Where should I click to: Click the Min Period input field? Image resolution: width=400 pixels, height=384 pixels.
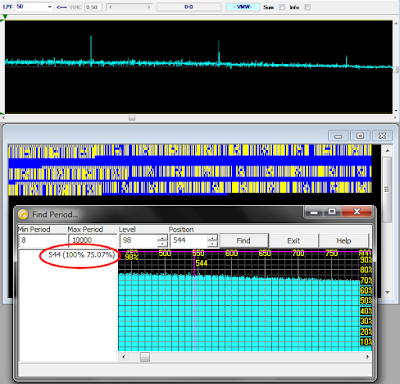pos(43,240)
